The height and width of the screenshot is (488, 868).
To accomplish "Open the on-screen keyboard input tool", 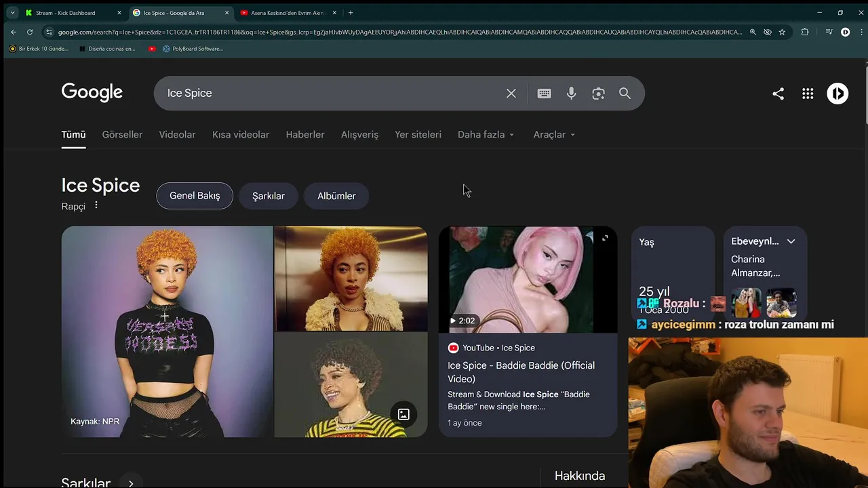I will tap(544, 94).
